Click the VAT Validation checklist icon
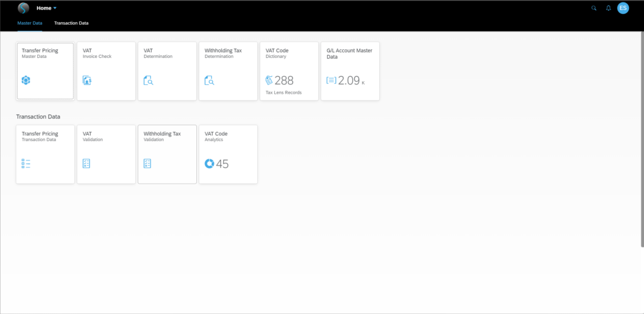644x314 pixels. (86, 164)
